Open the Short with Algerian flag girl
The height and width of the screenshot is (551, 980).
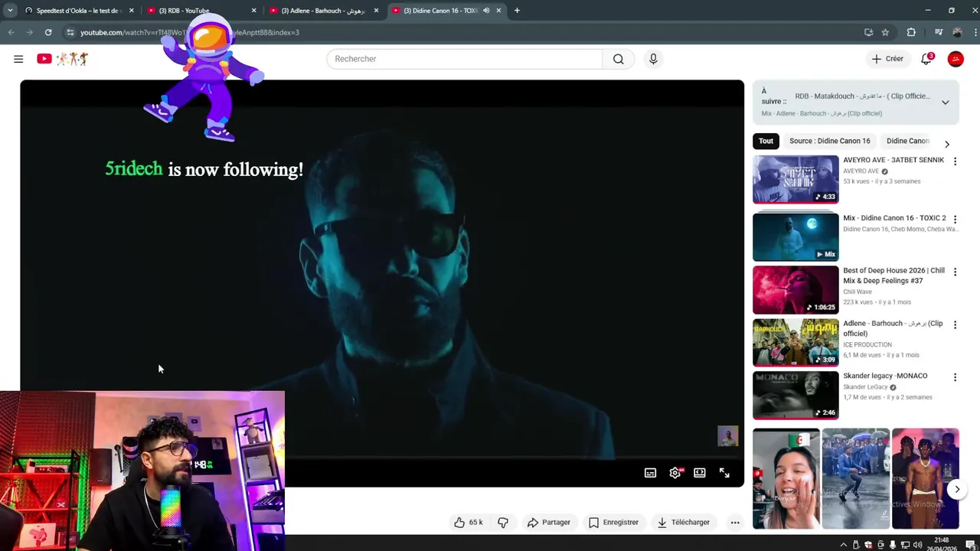click(786, 479)
